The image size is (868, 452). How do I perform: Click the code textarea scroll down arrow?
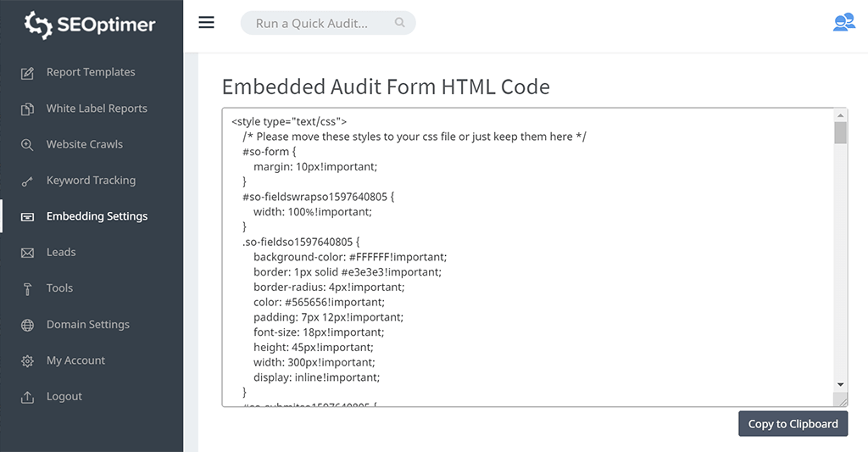[840, 384]
